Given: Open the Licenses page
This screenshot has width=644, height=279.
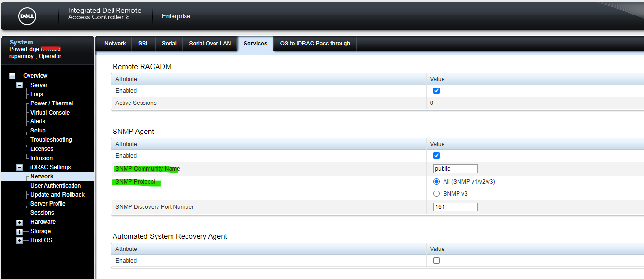Looking at the screenshot, I should (x=42, y=148).
